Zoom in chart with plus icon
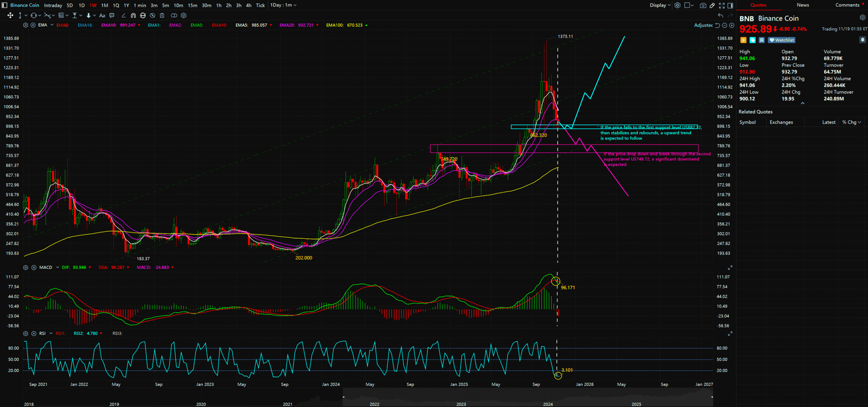 pos(732,25)
